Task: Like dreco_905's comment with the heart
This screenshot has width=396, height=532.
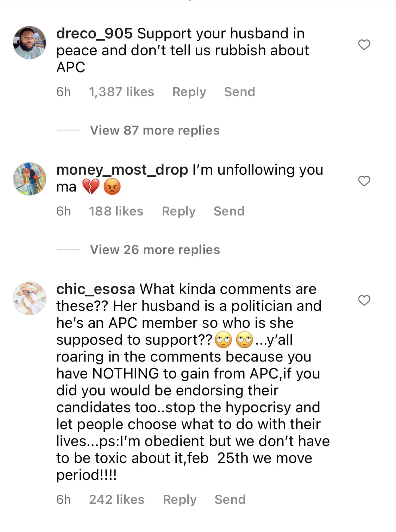Action: click(x=364, y=45)
